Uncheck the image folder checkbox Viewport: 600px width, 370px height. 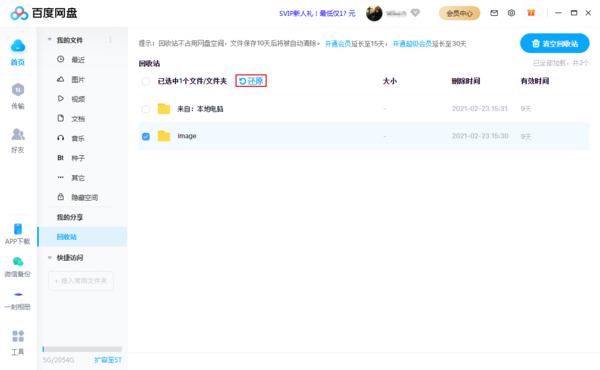[146, 137]
